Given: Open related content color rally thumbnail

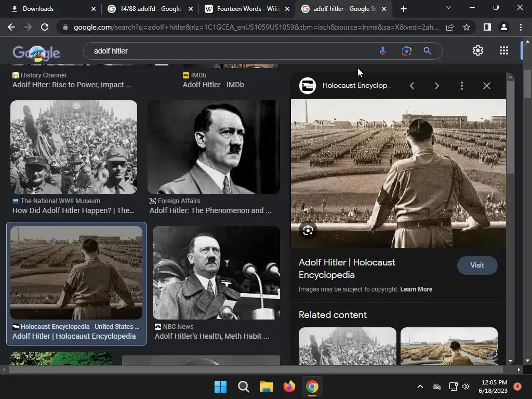Looking at the screenshot, I should click(x=449, y=347).
